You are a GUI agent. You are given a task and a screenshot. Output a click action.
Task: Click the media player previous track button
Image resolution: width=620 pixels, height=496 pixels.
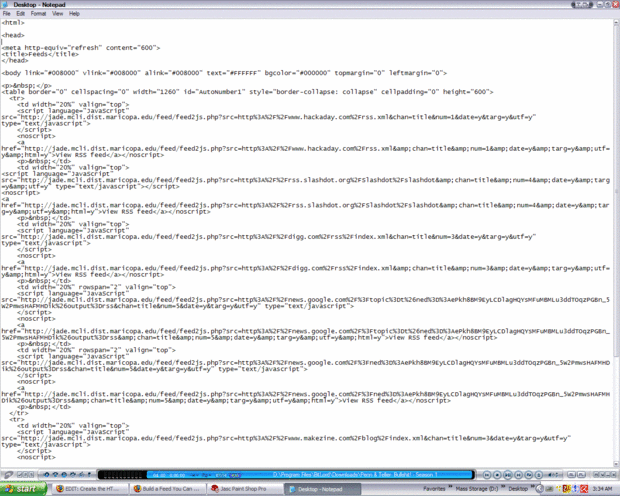coord(487,475)
